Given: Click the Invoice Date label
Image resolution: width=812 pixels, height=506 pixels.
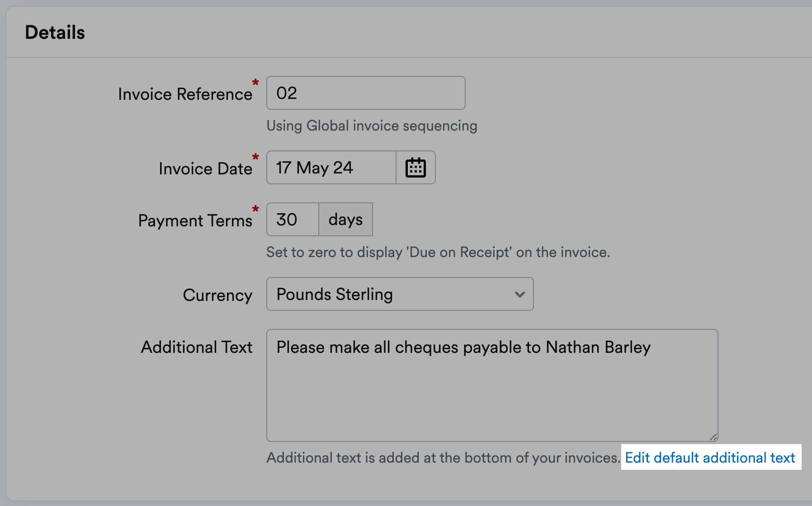Looking at the screenshot, I should tap(205, 169).
